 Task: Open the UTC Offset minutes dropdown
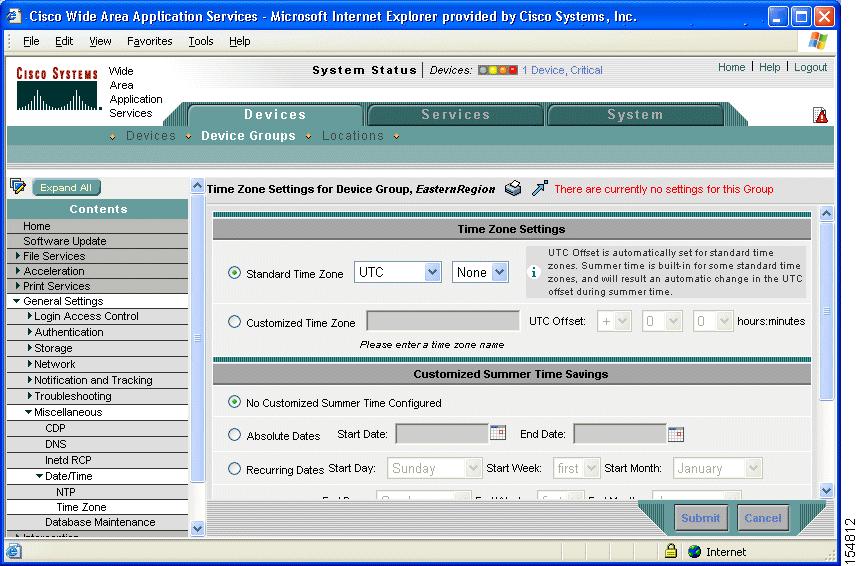pyautogui.click(x=712, y=321)
